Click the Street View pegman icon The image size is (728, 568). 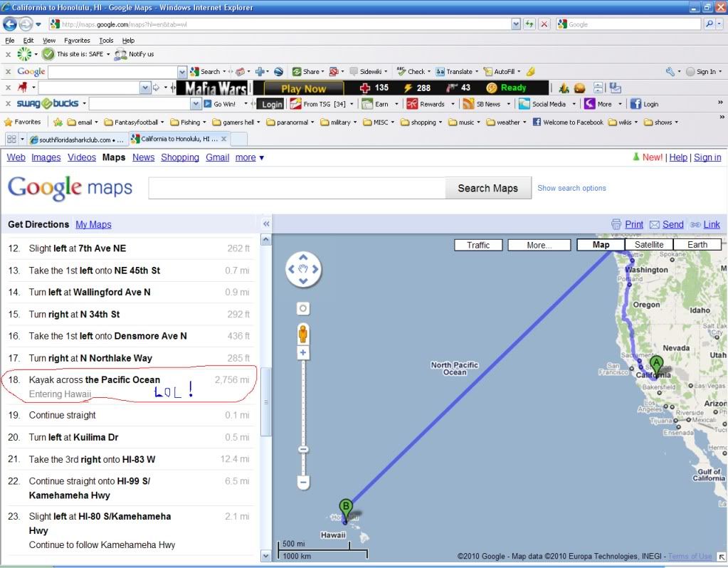[303, 333]
